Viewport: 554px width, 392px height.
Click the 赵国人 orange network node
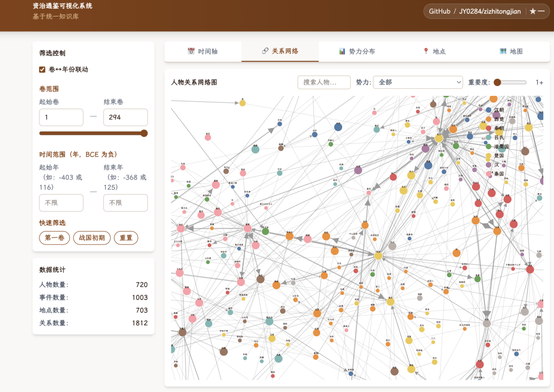pos(430,285)
